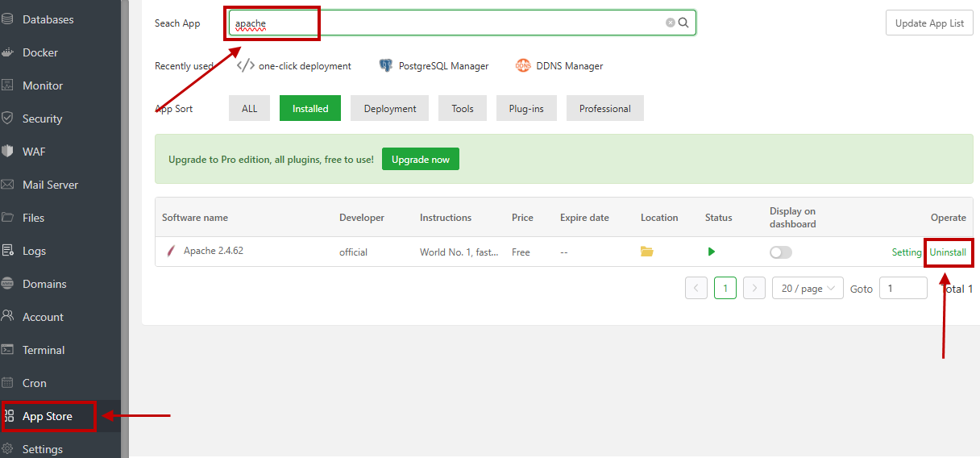Open Apache install location folder icon
This screenshot has height=458, width=980.
(647, 252)
